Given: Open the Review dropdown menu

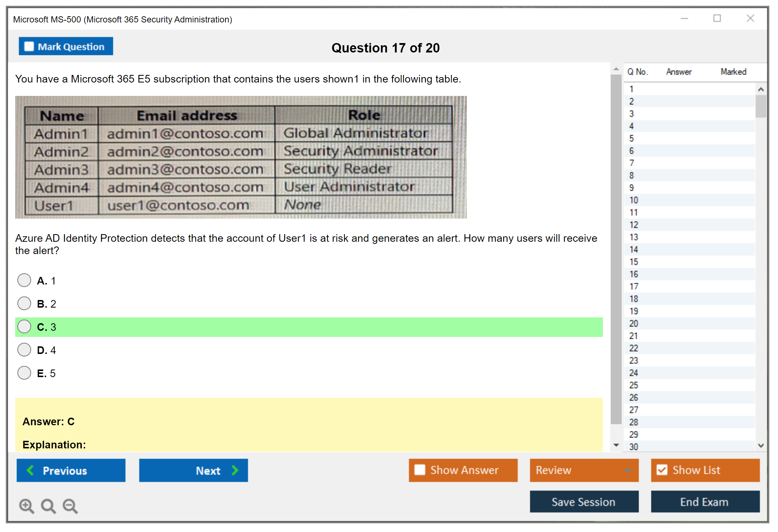Looking at the screenshot, I should (x=584, y=470).
